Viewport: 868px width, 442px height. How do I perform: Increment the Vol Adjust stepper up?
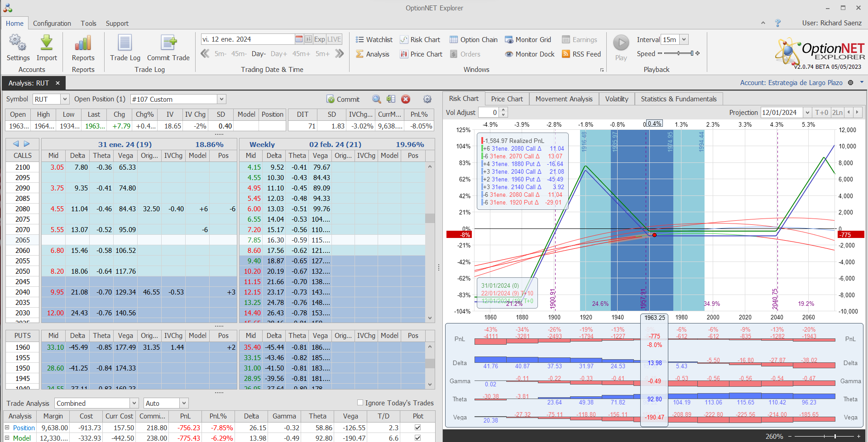tap(503, 110)
